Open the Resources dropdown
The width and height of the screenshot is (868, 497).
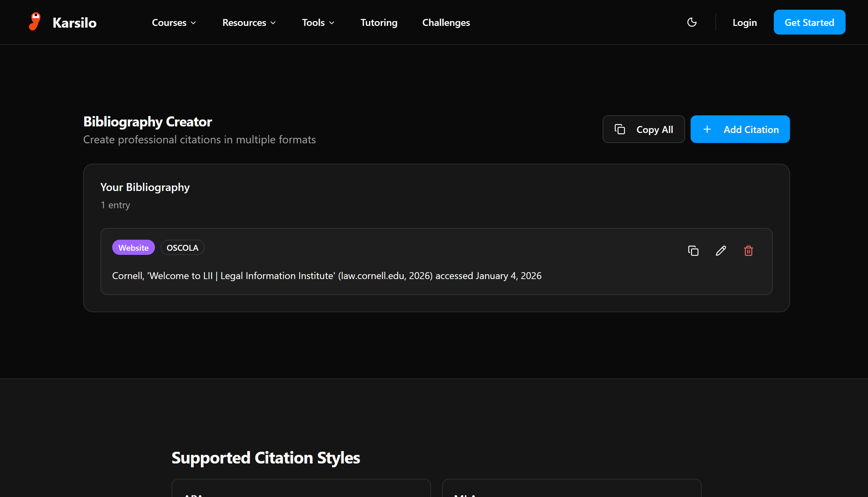pyautogui.click(x=249, y=23)
